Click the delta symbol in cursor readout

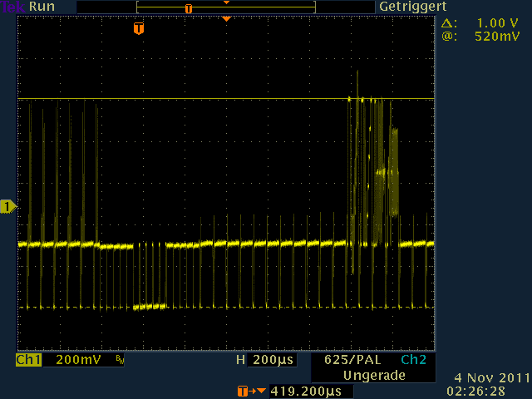pyautogui.click(x=449, y=23)
